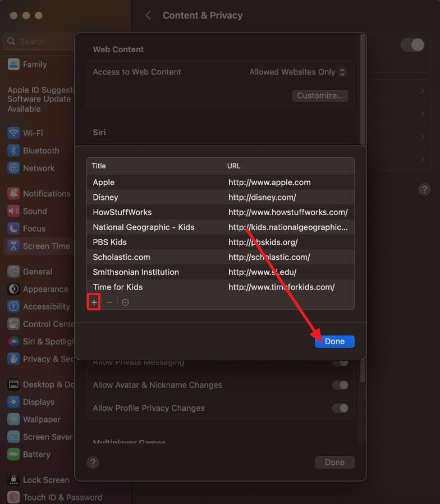This screenshot has width=440, height=504.
Task: Open Appearance settings in sidebar
Action: [x=37, y=289]
